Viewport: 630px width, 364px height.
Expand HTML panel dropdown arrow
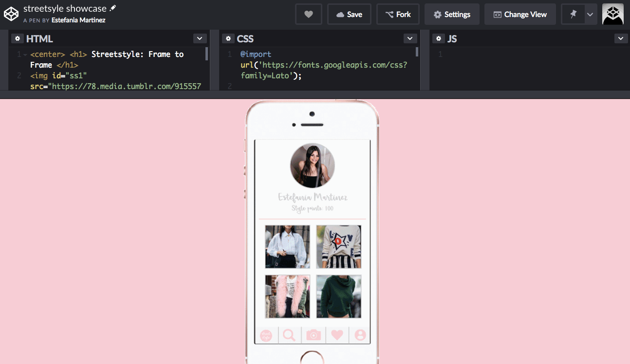coord(200,38)
